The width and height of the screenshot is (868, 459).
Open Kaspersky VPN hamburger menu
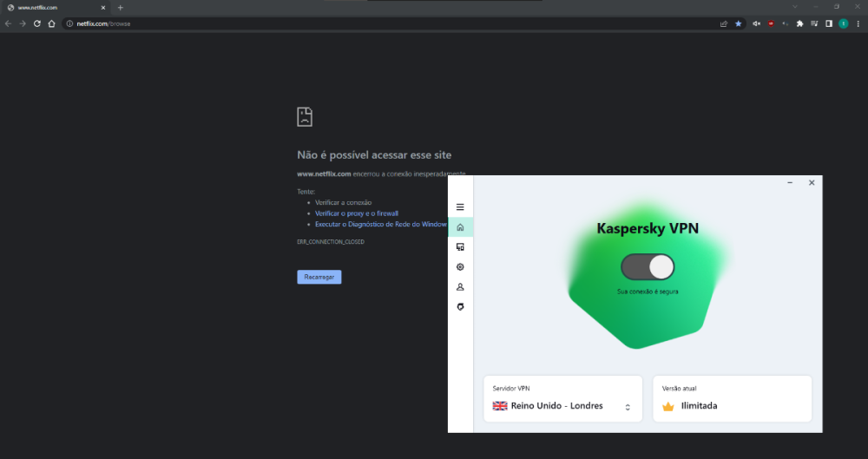460,207
